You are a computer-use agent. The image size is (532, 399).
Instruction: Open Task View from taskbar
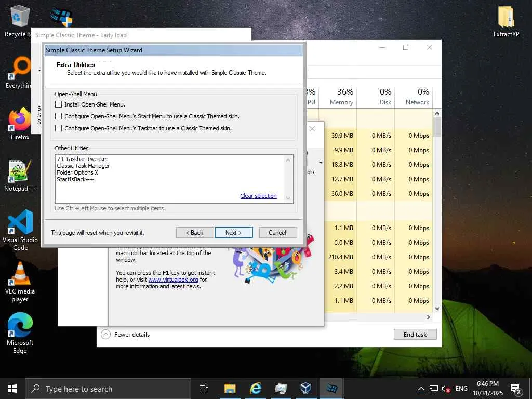click(x=204, y=389)
